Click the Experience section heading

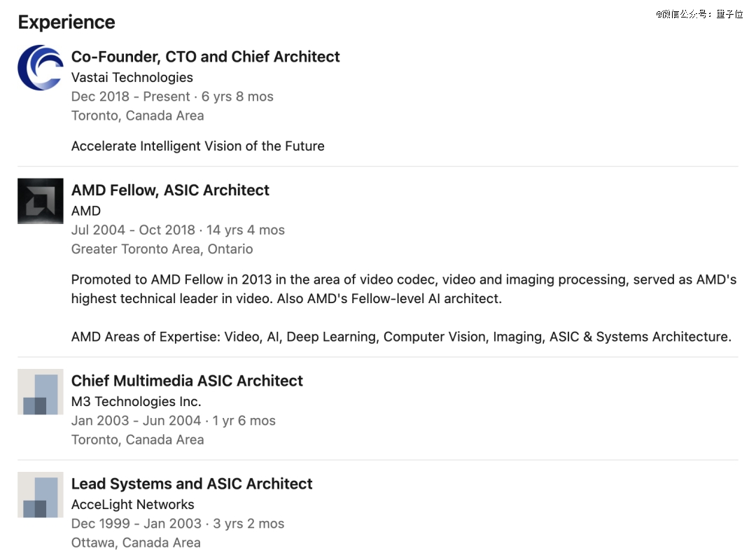[66, 22]
